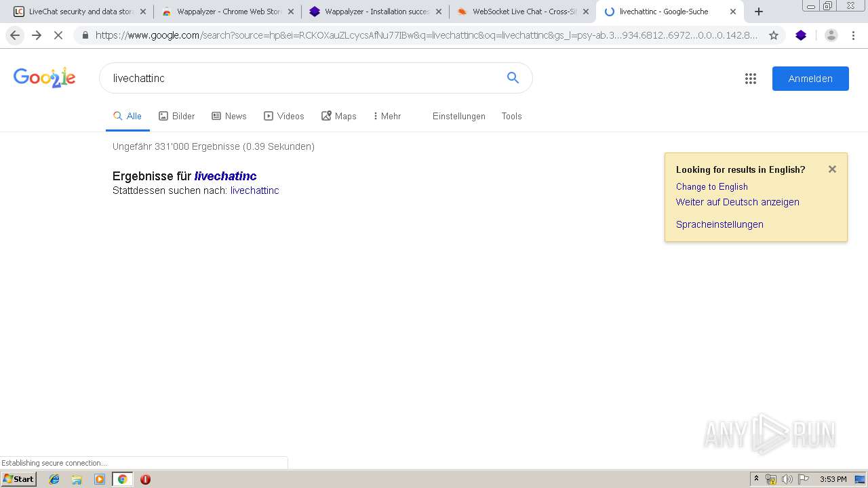Screen dimensions: 868x488
Task: Close the Wappalyzer Chrome Web Store tab
Action: (291, 12)
